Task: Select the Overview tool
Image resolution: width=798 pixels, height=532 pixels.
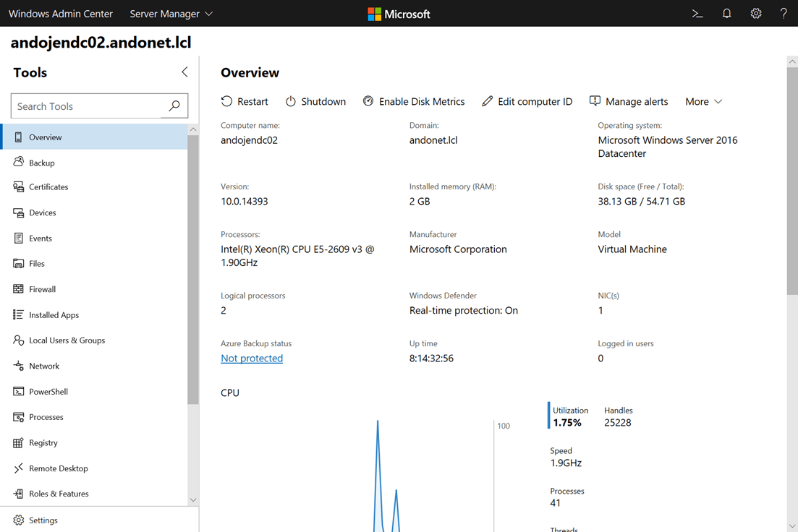Action: (x=95, y=137)
